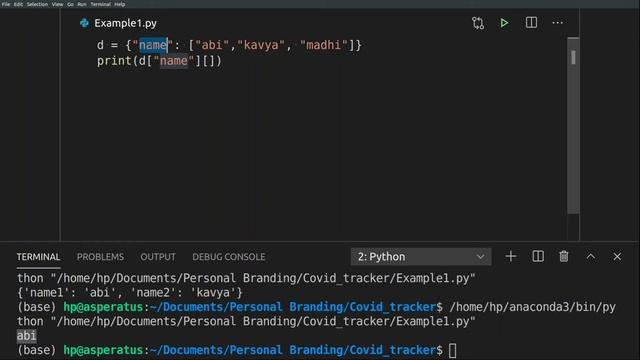Open the Edit menu
This screenshot has height=360, width=640.
pos(18,4)
